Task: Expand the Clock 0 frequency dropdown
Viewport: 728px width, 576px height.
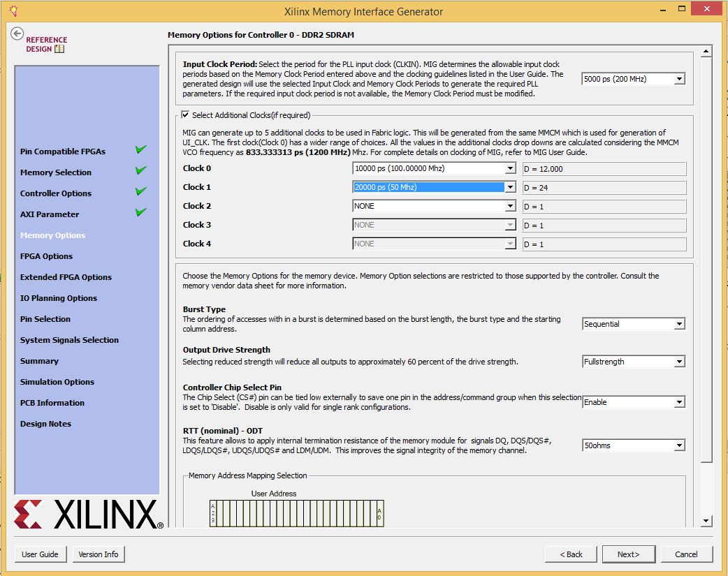Action: 434,168
